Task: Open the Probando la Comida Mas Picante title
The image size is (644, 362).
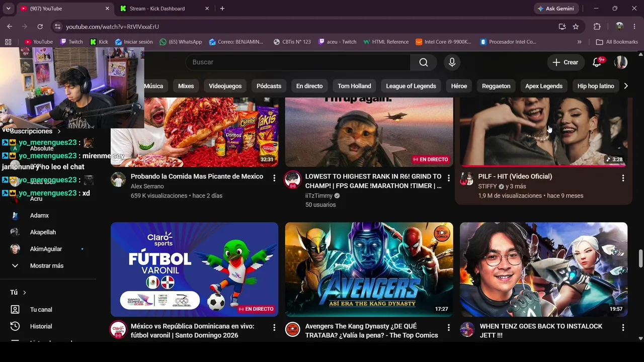Action: (197, 176)
